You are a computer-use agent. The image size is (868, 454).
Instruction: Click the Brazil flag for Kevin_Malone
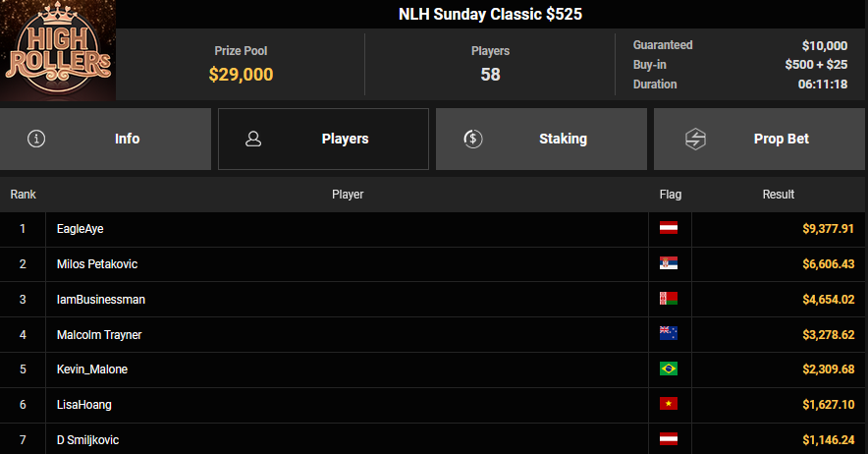(669, 369)
